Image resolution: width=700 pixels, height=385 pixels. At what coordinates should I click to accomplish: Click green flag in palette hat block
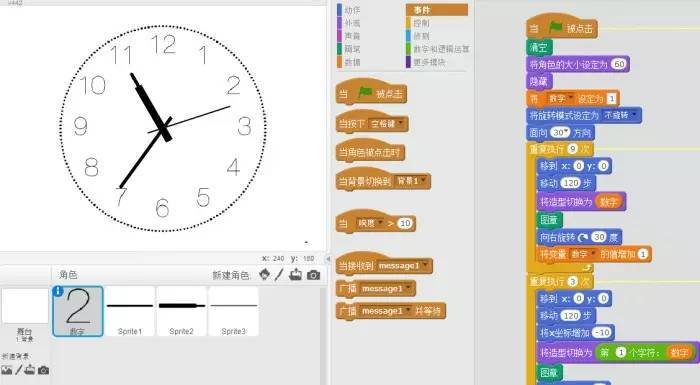(365, 92)
